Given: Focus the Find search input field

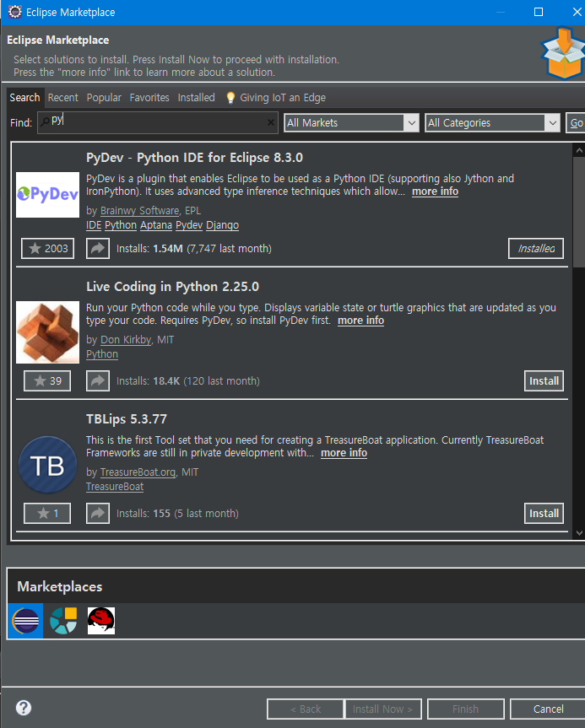Looking at the screenshot, I should click(x=158, y=122).
